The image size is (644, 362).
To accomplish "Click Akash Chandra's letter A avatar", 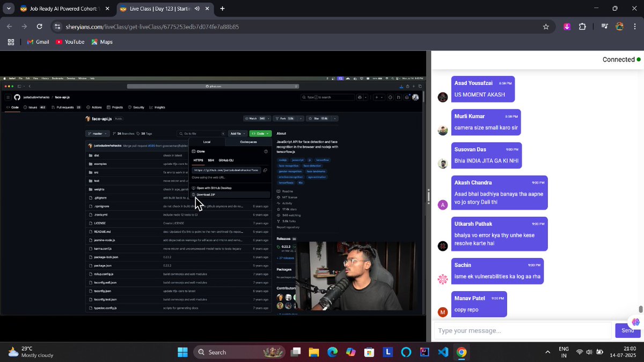I will point(443,205).
